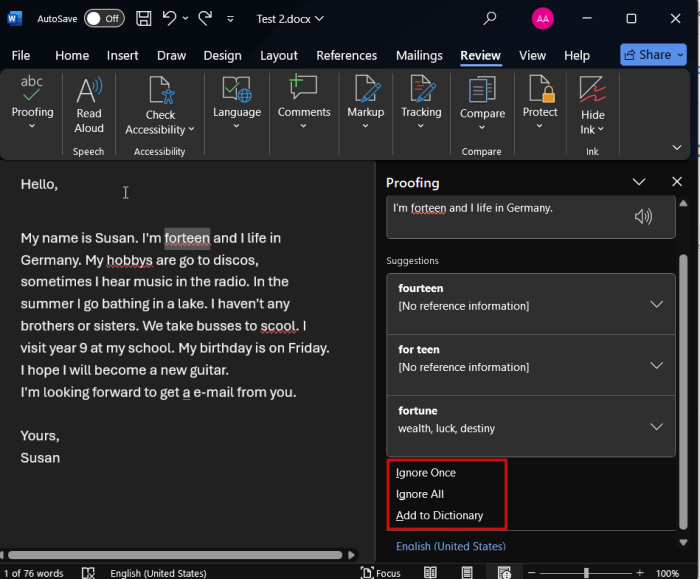Click the English (United States) link
This screenshot has height=579, width=700.
450,546
